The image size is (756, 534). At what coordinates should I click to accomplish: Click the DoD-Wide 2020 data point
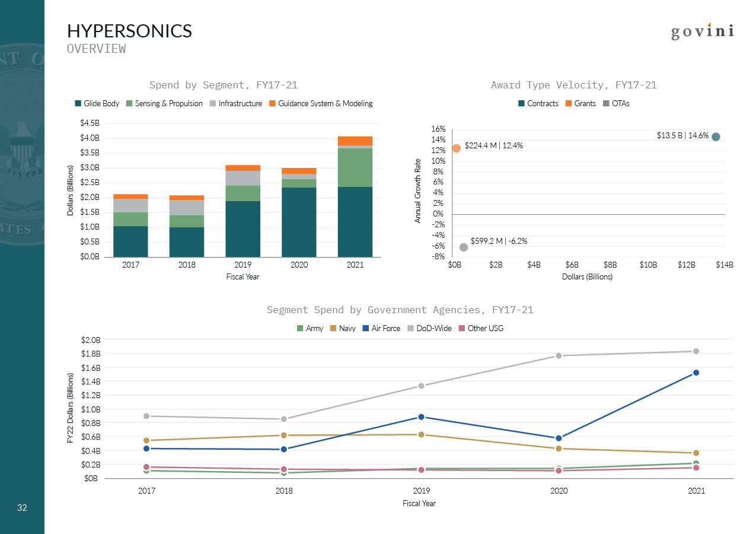[559, 355]
